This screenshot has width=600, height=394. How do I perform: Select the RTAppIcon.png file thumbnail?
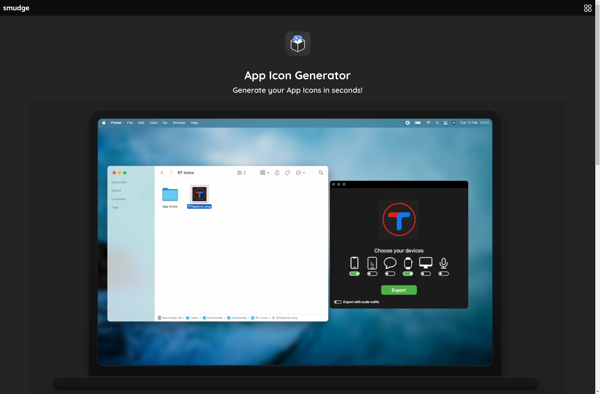199,194
